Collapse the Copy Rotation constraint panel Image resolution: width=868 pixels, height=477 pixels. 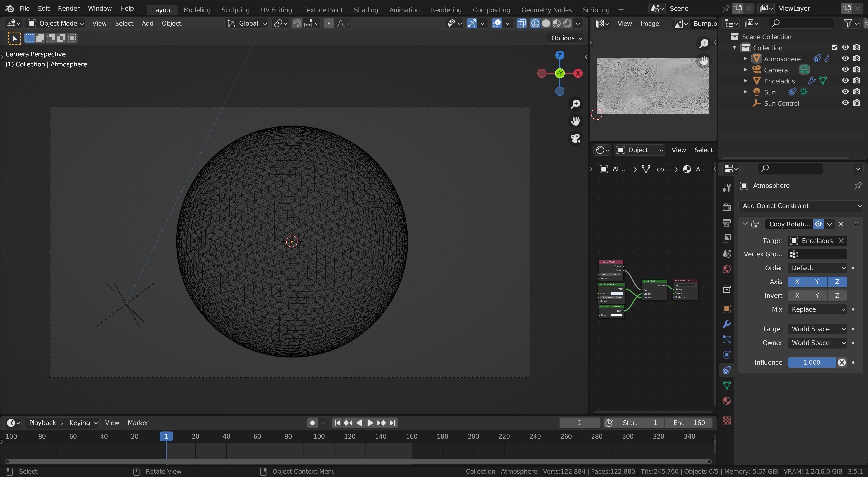click(x=745, y=224)
